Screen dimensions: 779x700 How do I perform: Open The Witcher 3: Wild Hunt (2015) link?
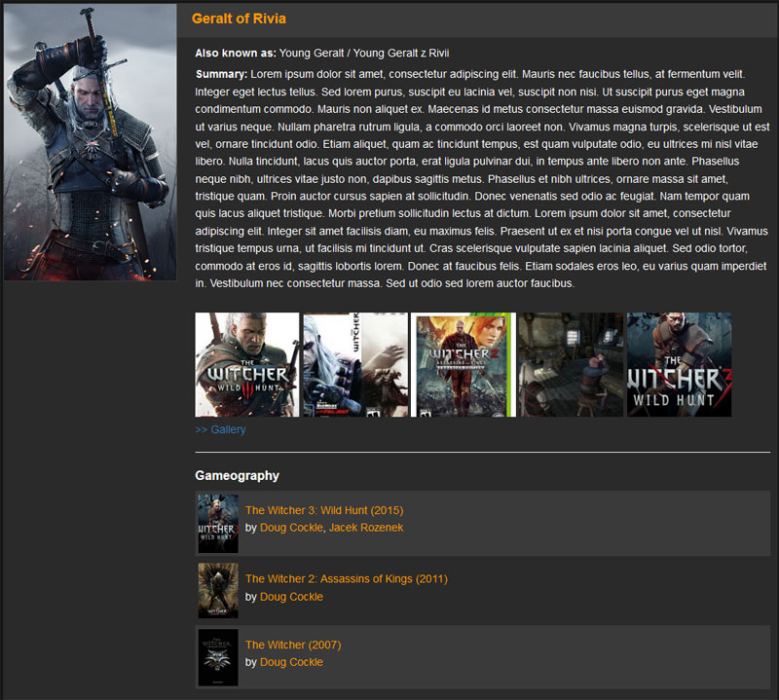click(324, 510)
